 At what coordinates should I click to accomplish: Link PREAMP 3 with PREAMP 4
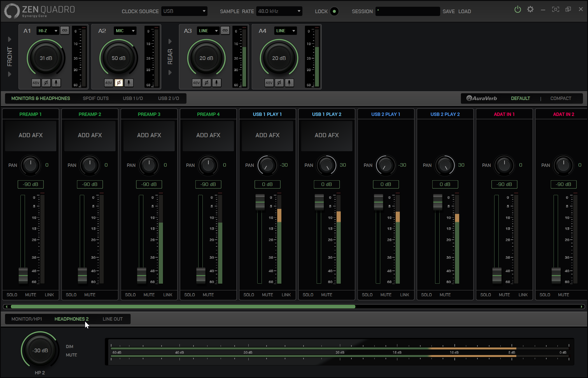tap(168, 295)
